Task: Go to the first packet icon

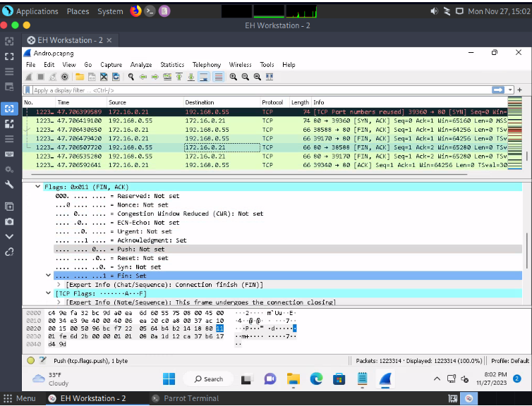Action: 180,77
